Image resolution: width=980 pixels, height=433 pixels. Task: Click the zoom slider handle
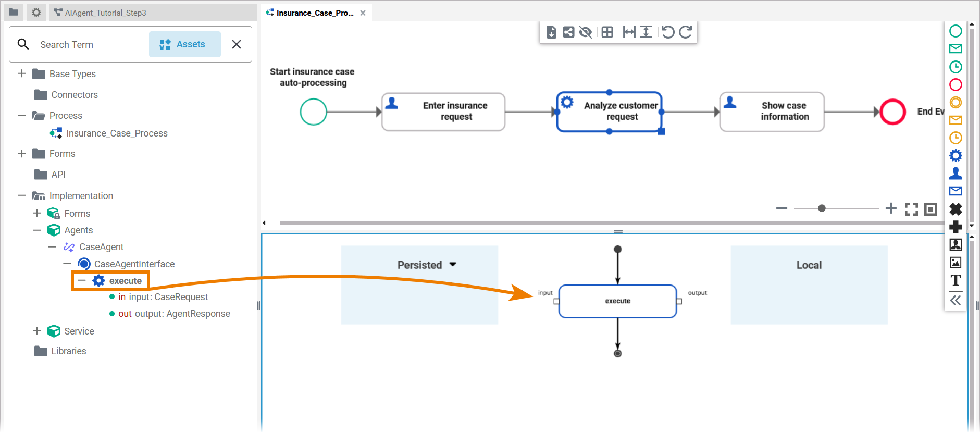pos(822,208)
